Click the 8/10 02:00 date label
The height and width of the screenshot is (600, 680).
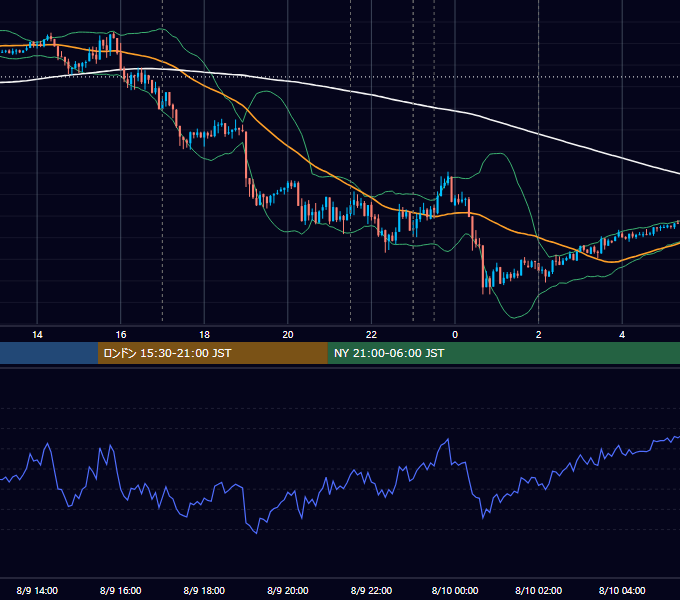click(538, 590)
